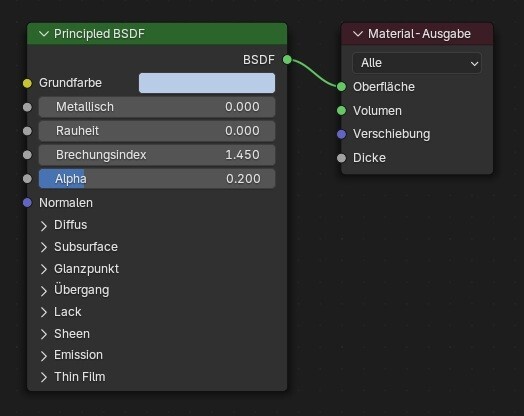
Task: Click the Metallisch input socket
Action: pyautogui.click(x=27, y=107)
